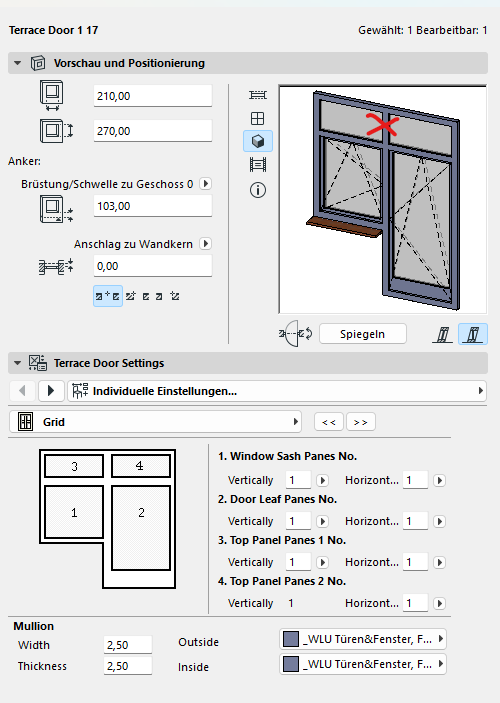Click the forward arrow navigation button
This screenshot has width=500, height=703.
(x=51, y=391)
